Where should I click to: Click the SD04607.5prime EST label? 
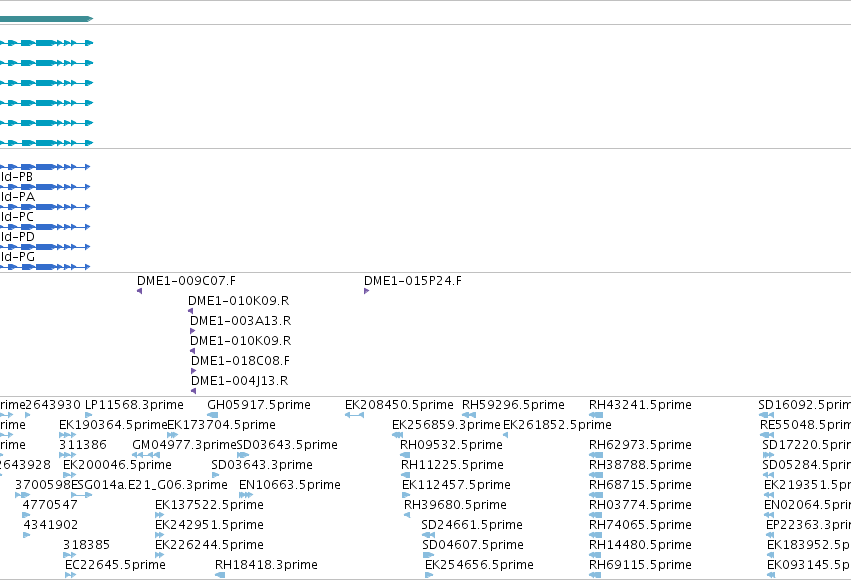tap(473, 545)
